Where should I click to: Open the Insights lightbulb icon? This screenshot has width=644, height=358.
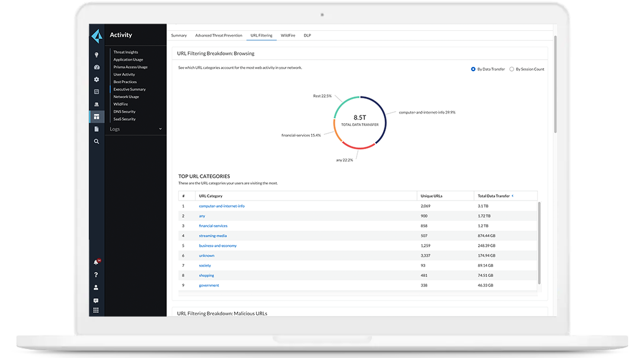point(96,54)
